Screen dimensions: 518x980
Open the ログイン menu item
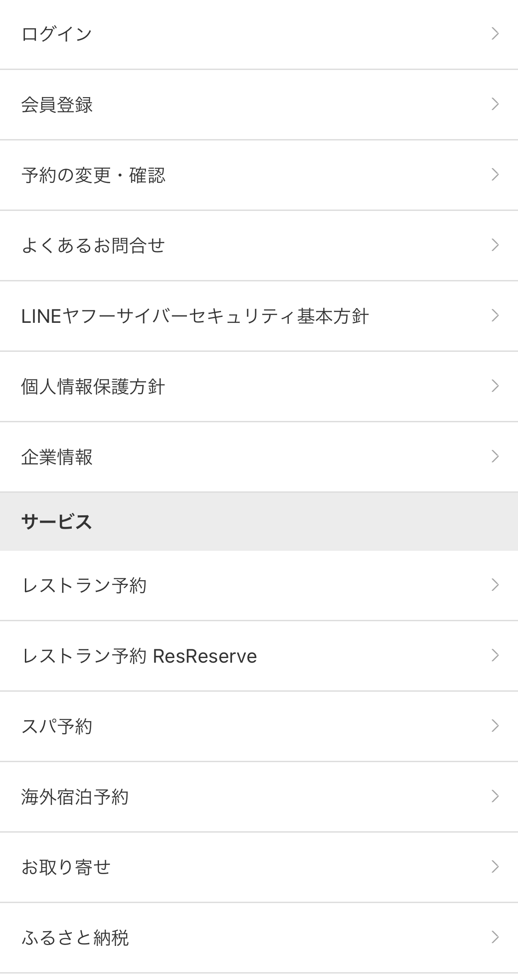click(57, 34)
